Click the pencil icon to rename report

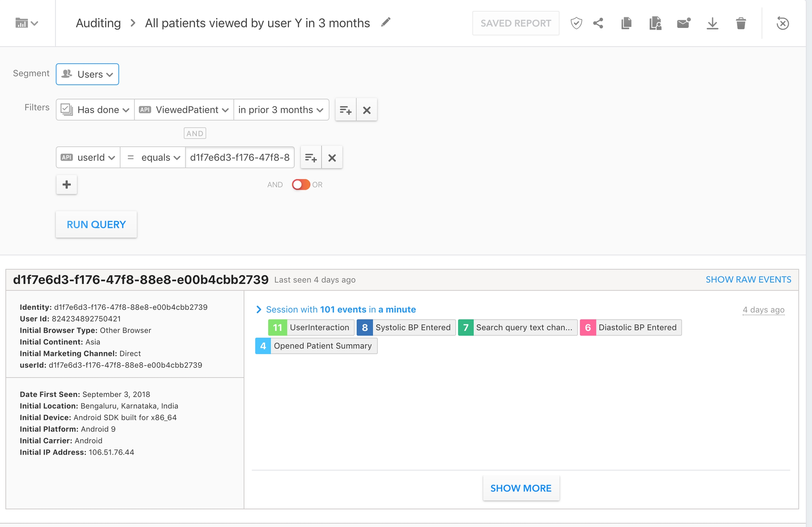pyautogui.click(x=386, y=23)
